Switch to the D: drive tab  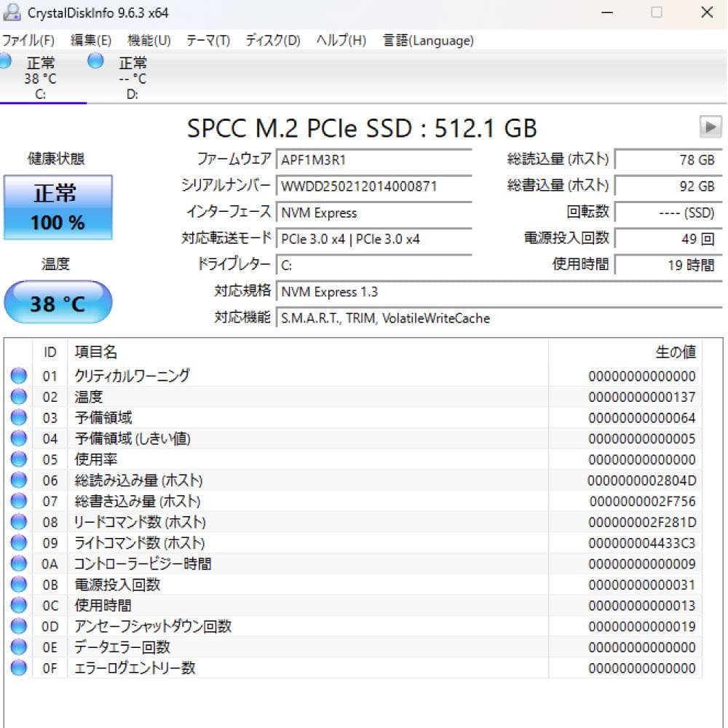(x=132, y=76)
